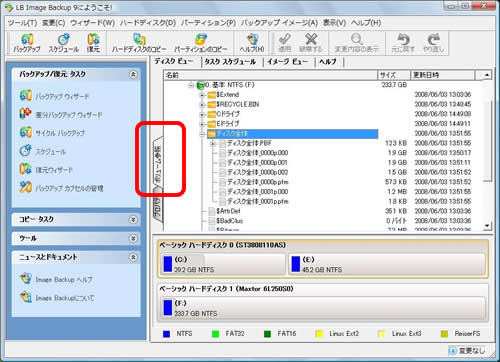Open the スケジュール toolbar icon
Screen dimensions: 500x362
point(63,43)
